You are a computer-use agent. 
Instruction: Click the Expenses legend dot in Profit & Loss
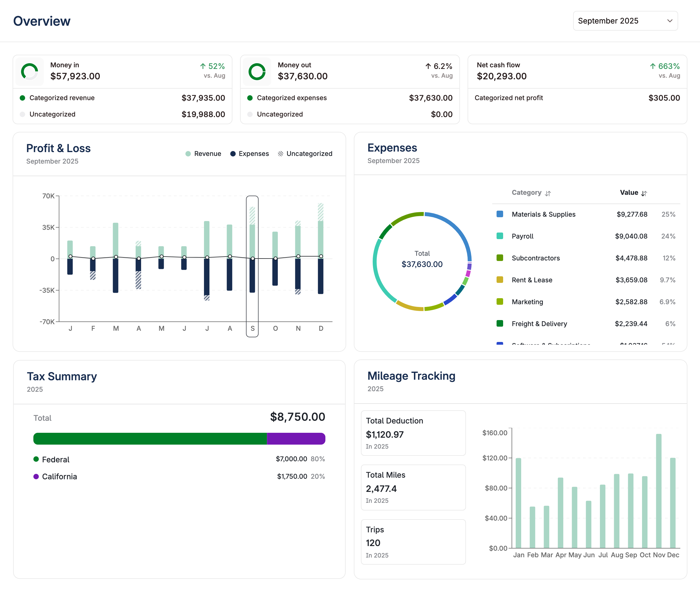click(x=233, y=154)
